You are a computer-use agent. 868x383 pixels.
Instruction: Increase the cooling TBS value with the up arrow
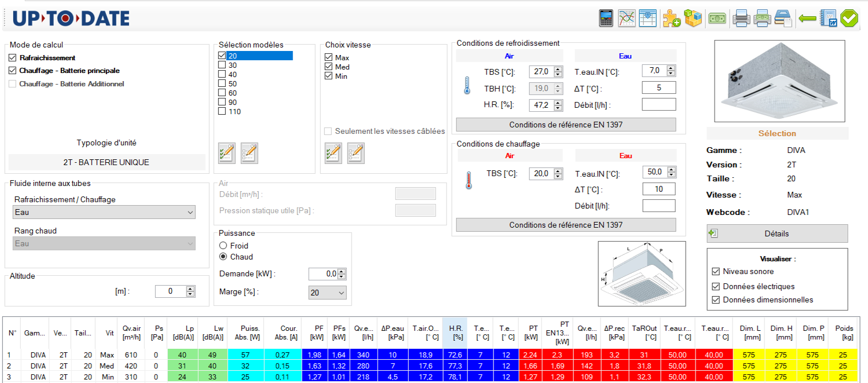tap(558, 69)
